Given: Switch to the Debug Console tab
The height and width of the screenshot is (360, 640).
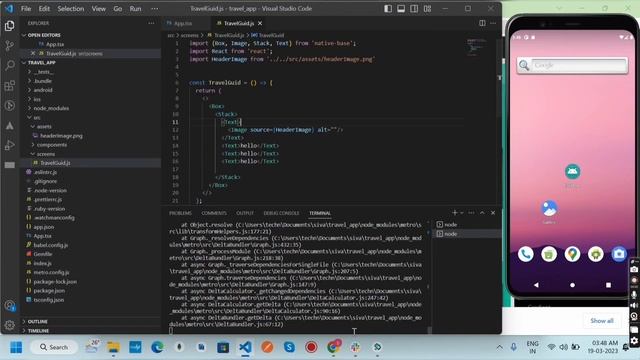Looking at the screenshot, I should 281,213.
